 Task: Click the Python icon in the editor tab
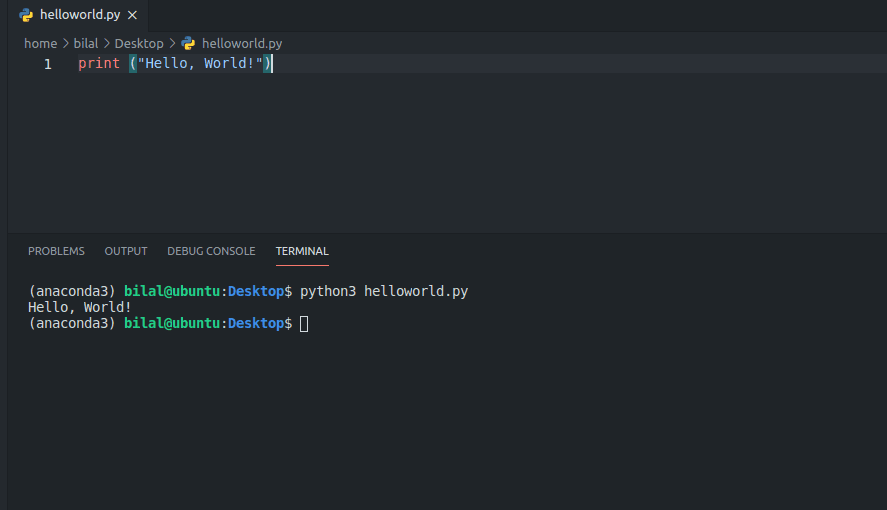coord(26,14)
